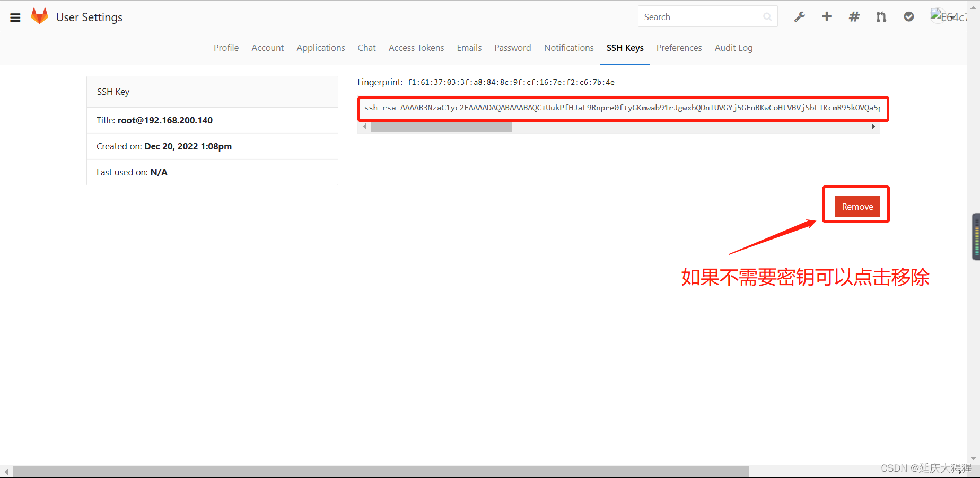Switch to the Account tab

[268, 48]
